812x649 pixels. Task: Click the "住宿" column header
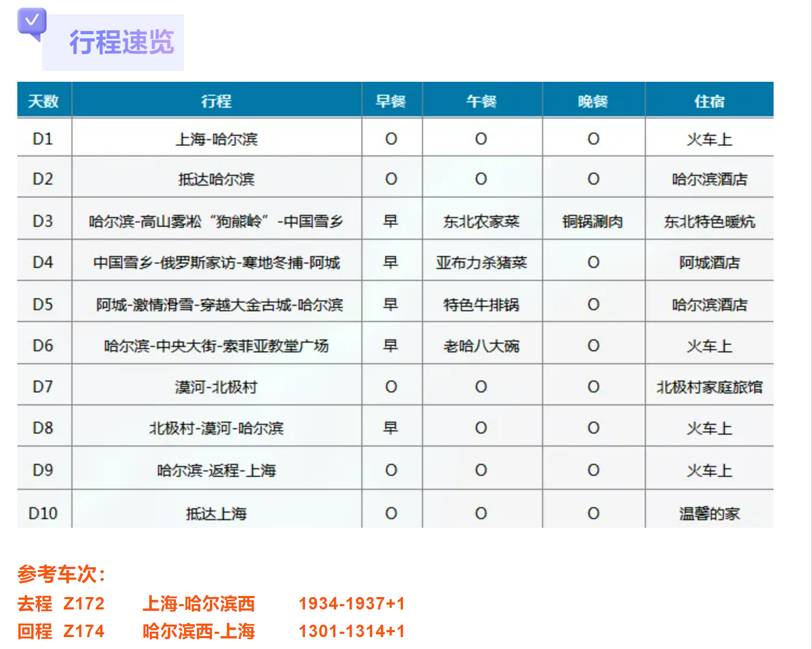709,101
